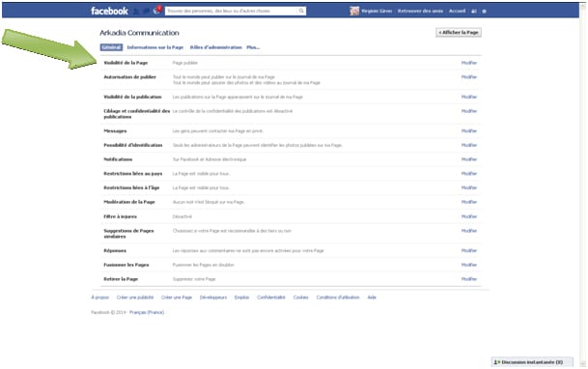This screenshot has width=588, height=369.
Task: Expand the Discussion instantanée chat bar
Action: pyautogui.click(x=532, y=362)
